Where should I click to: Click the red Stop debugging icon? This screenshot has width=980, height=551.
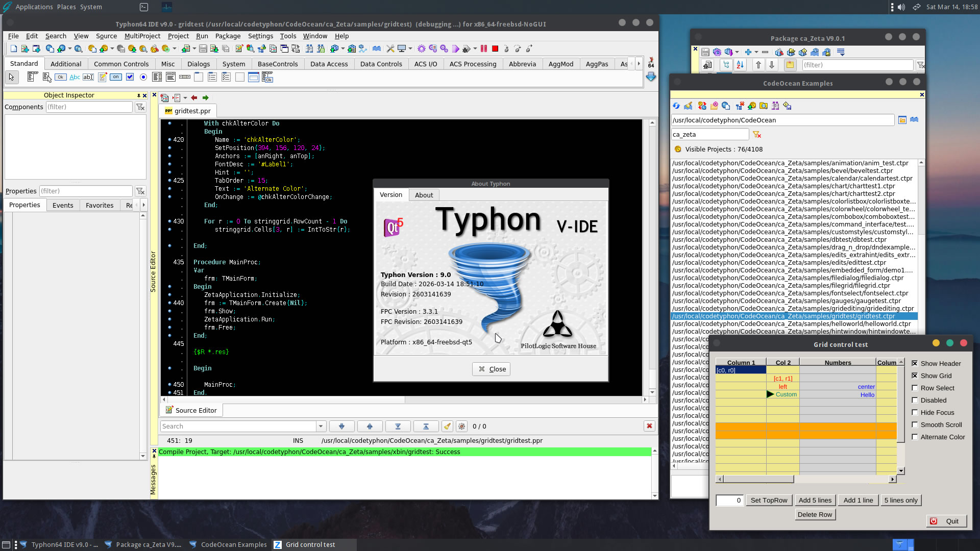pos(495,49)
